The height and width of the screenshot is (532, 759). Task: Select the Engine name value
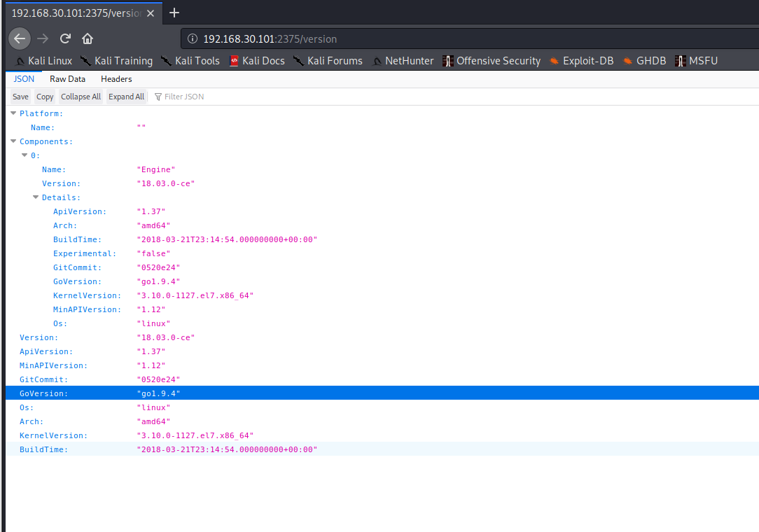click(156, 169)
